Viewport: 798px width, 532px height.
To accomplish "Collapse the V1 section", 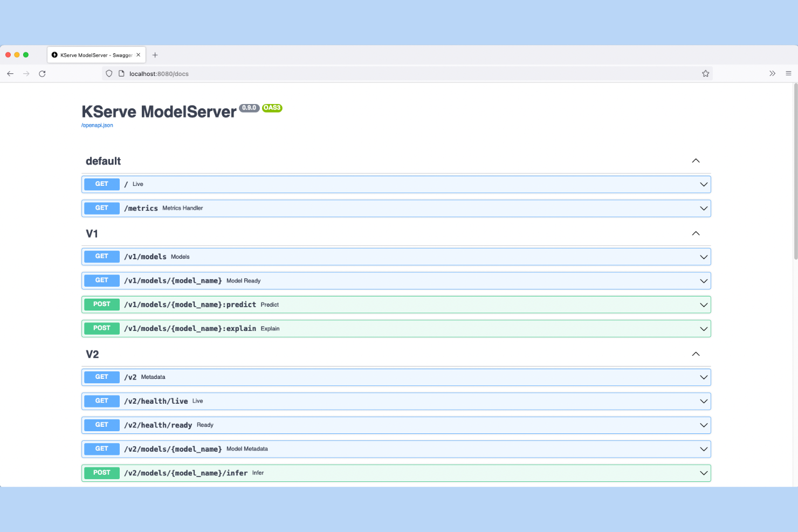I will [696, 233].
